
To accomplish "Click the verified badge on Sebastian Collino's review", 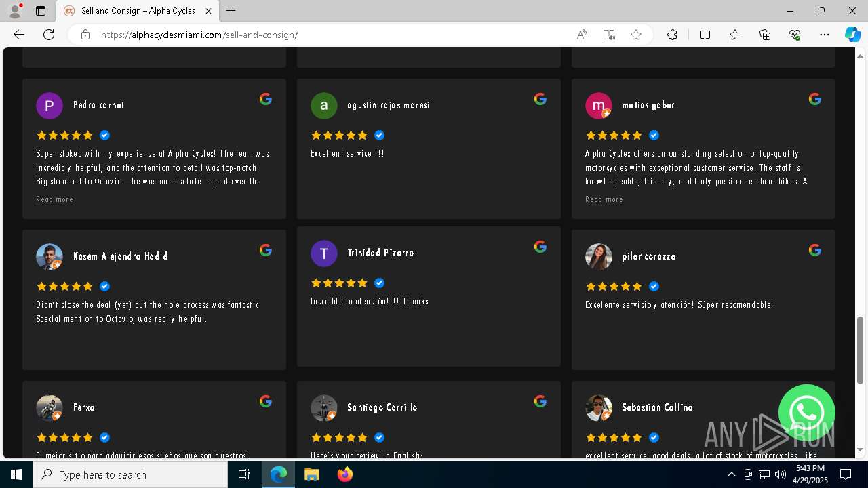I will coord(654,438).
